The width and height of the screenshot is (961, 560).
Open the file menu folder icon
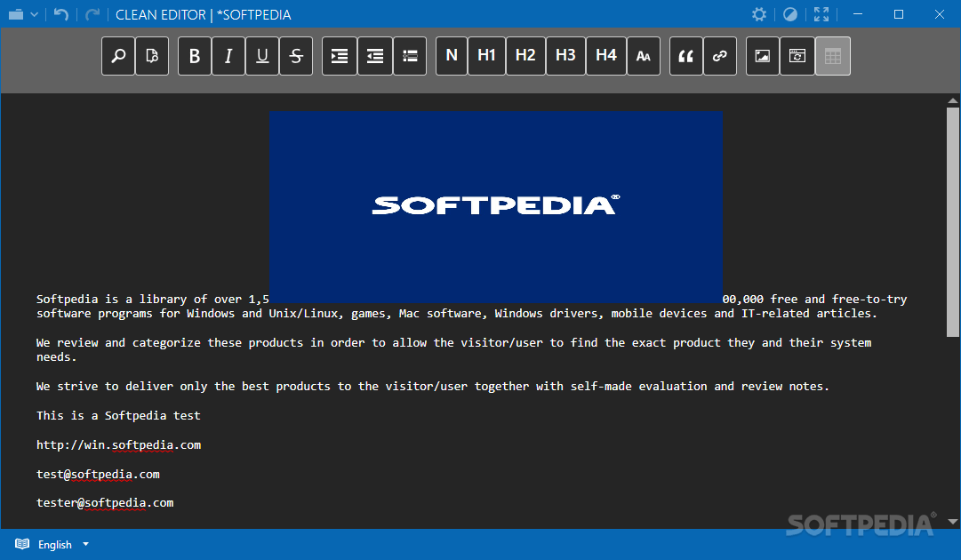click(x=16, y=14)
